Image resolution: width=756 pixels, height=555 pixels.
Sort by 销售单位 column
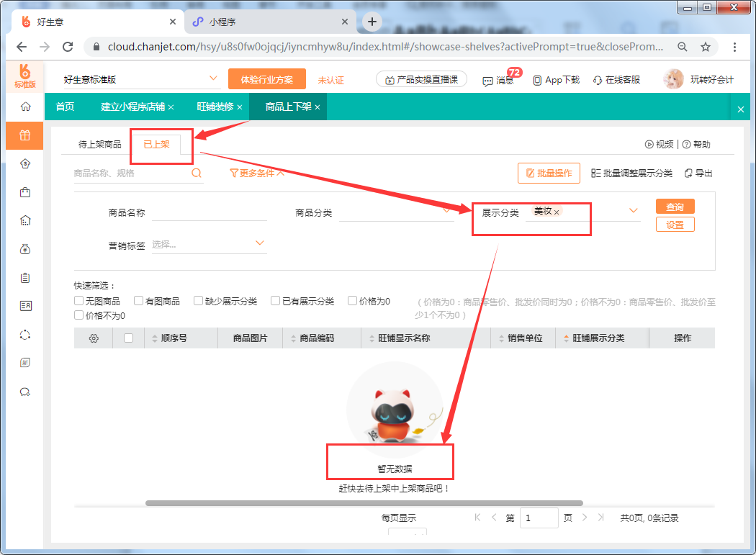coord(501,338)
